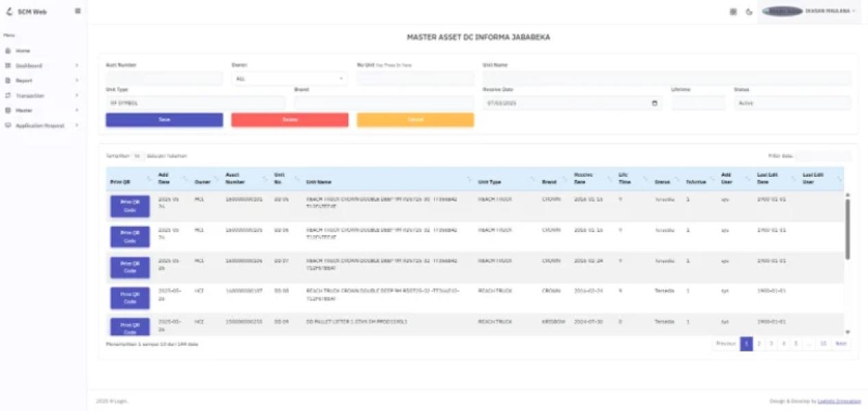Viewport: 868px width, 411px height.
Task: Open the apps grid icon in header
Action: [x=733, y=12]
